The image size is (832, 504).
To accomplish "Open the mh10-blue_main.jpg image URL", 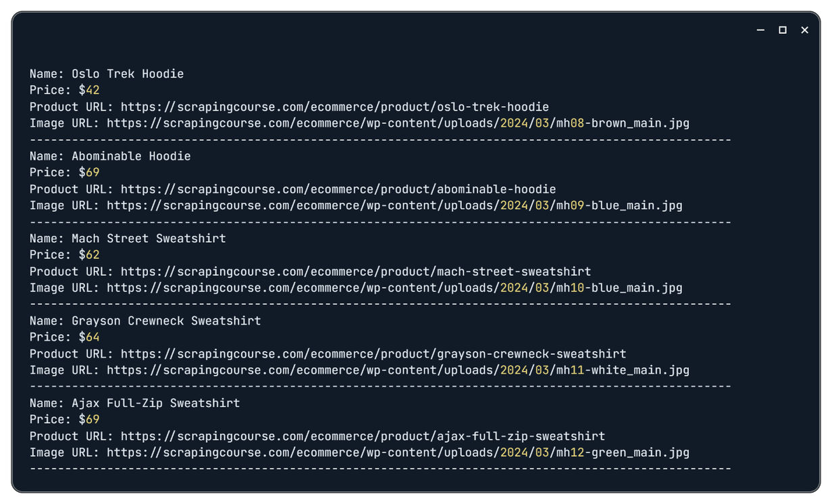I will point(394,288).
